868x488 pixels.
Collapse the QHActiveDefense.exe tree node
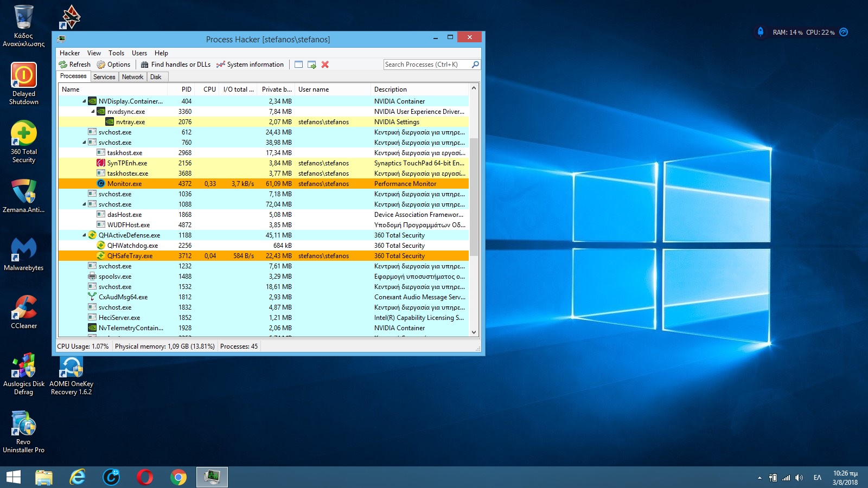pyautogui.click(x=84, y=235)
